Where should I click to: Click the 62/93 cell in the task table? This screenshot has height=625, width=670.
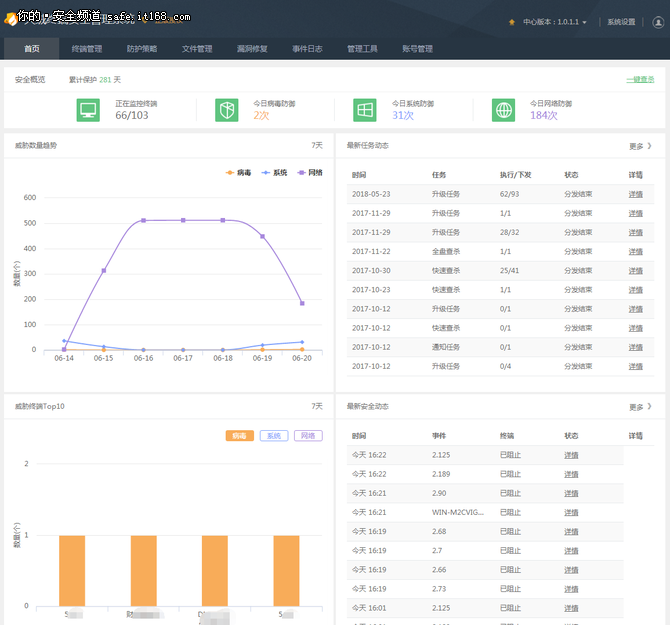[509, 194]
